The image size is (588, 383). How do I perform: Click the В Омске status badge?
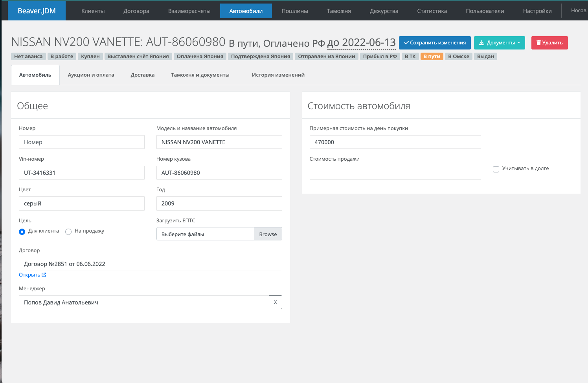point(458,57)
